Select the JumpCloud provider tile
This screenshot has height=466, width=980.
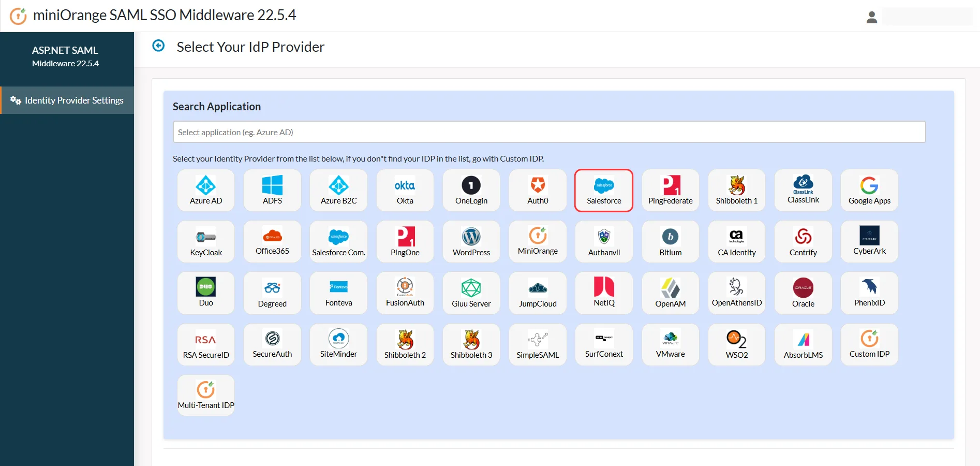tap(537, 293)
